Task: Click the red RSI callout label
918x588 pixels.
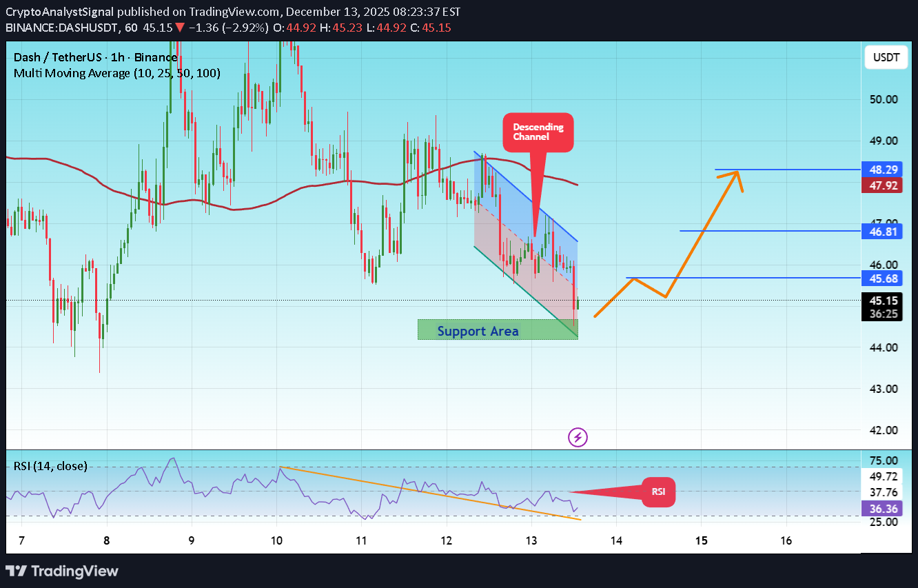Action: coord(657,492)
